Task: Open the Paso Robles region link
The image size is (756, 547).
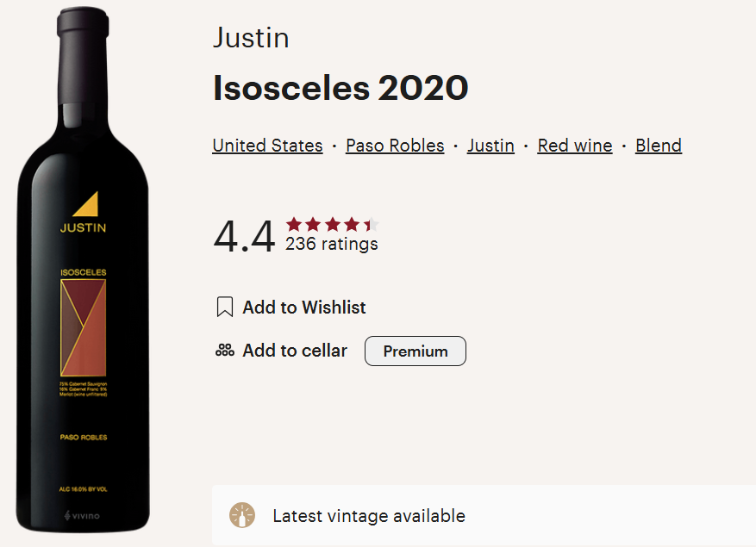Action: pos(395,146)
